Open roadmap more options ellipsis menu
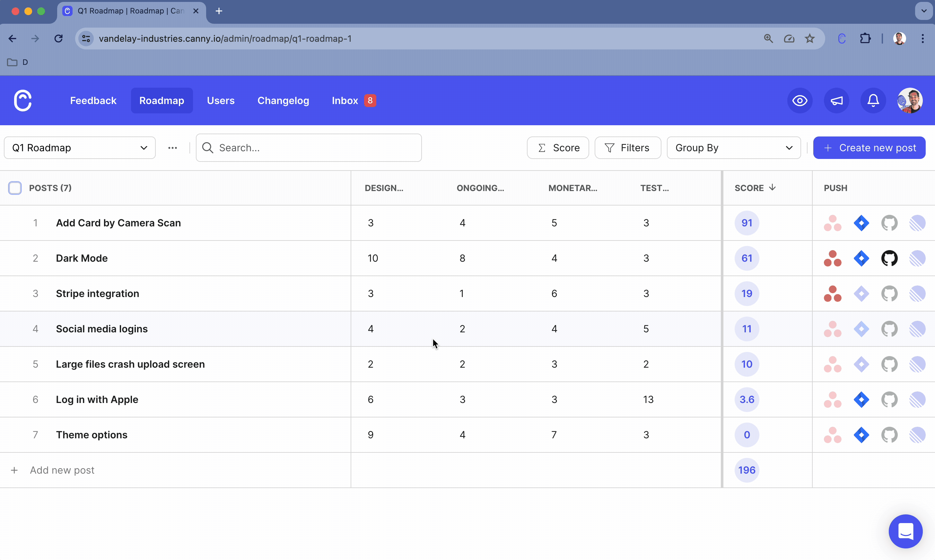The width and height of the screenshot is (935, 560). (x=172, y=148)
